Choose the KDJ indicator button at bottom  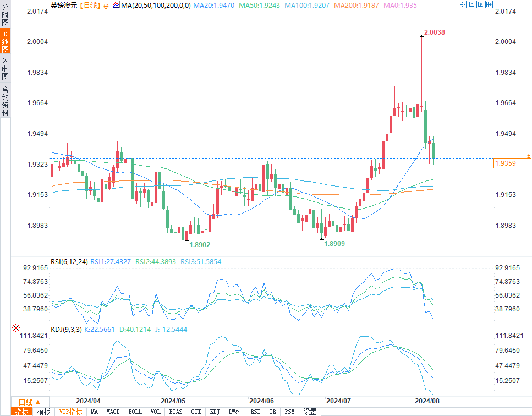pos(215,412)
